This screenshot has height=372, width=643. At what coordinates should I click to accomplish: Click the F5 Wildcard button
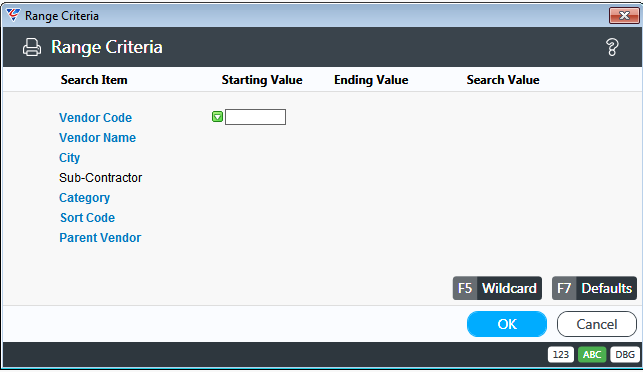(497, 288)
